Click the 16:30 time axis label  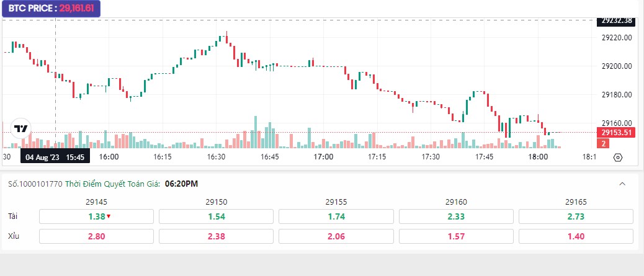(216, 157)
